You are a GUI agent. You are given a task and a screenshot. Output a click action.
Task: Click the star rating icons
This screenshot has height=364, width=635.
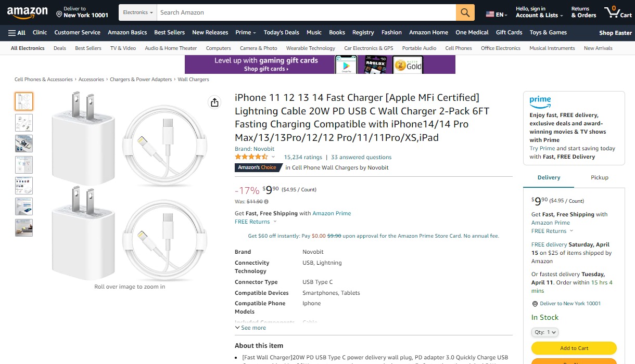251,157
